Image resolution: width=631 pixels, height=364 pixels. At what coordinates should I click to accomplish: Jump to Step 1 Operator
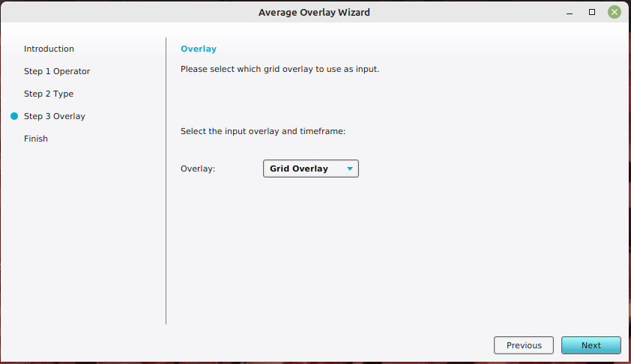click(x=56, y=71)
